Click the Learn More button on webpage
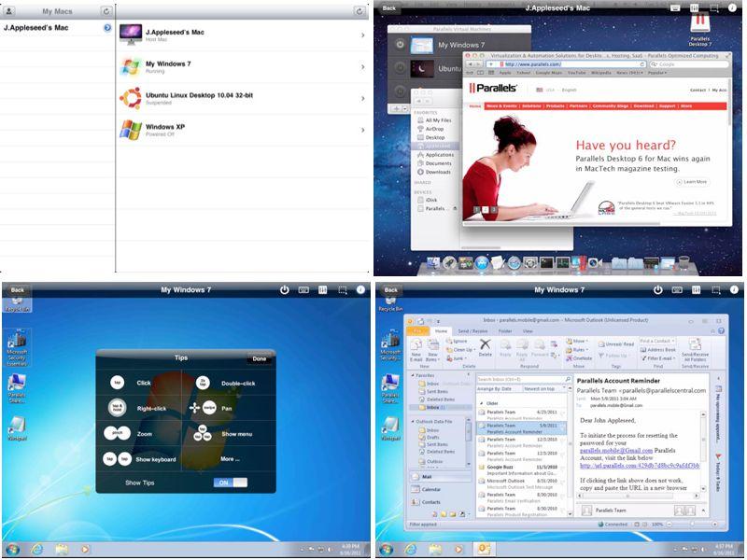Image resolution: width=747 pixels, height=560 pixels. click(x=692, y=182)
